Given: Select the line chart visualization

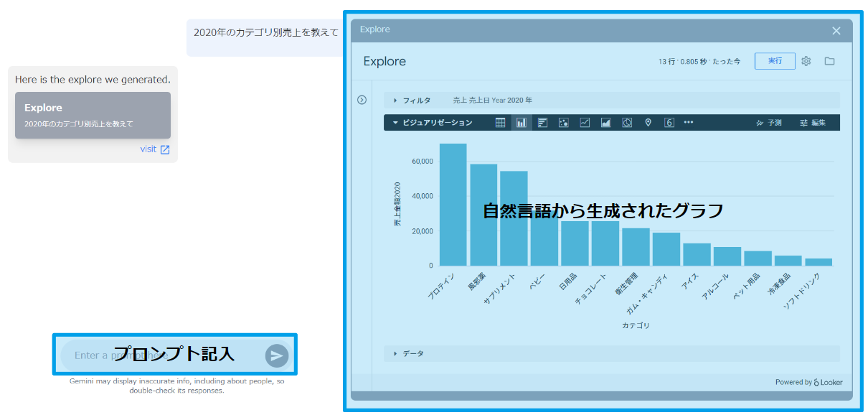Looking at the screenshot, I should coord(584,122).
